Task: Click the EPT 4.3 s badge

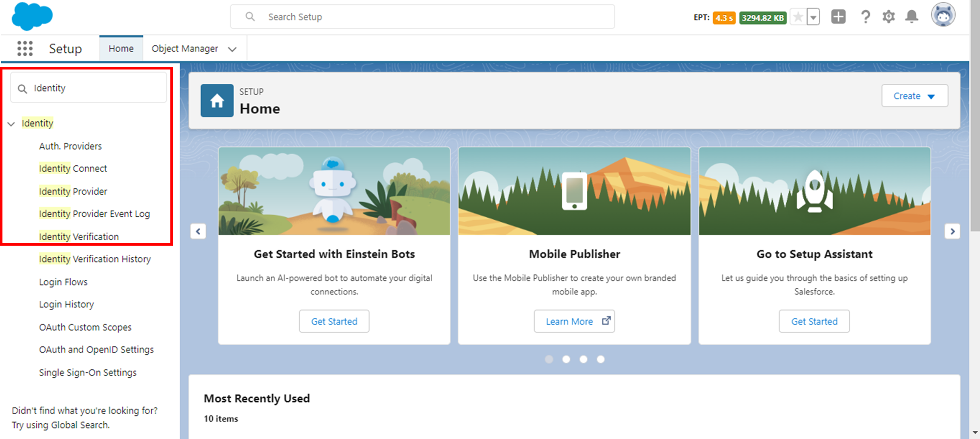Action: [724, 18]
